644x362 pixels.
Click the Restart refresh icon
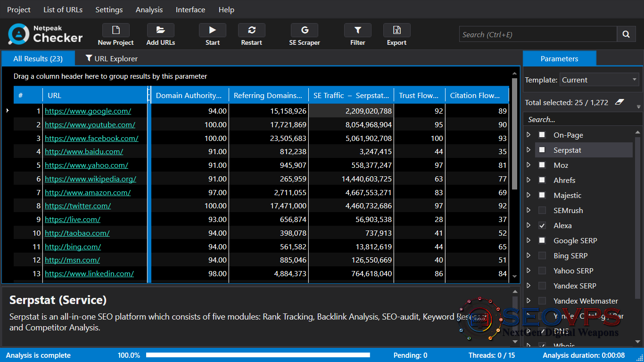click(x=251, y=30)
